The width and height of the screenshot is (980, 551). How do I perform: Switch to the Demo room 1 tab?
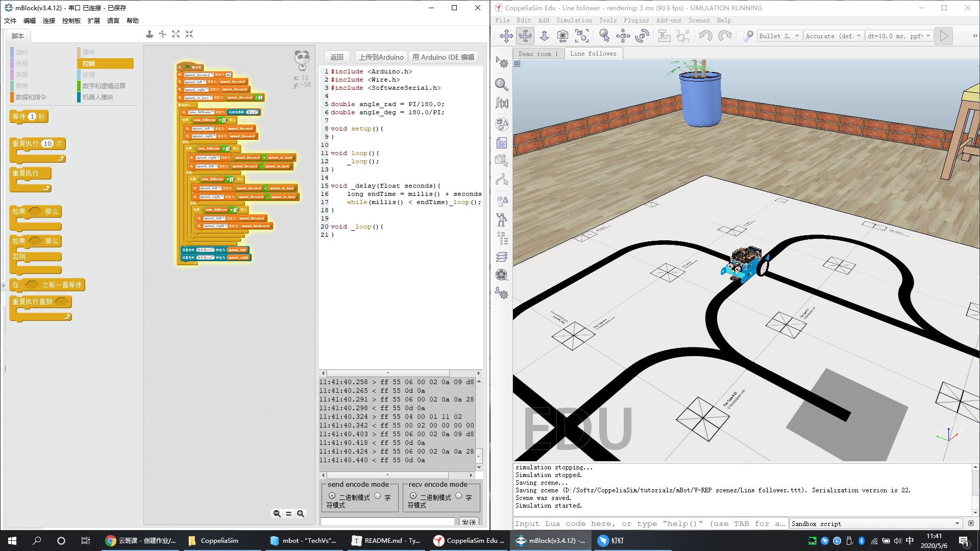pyautogui.click(x=538, y=54)
